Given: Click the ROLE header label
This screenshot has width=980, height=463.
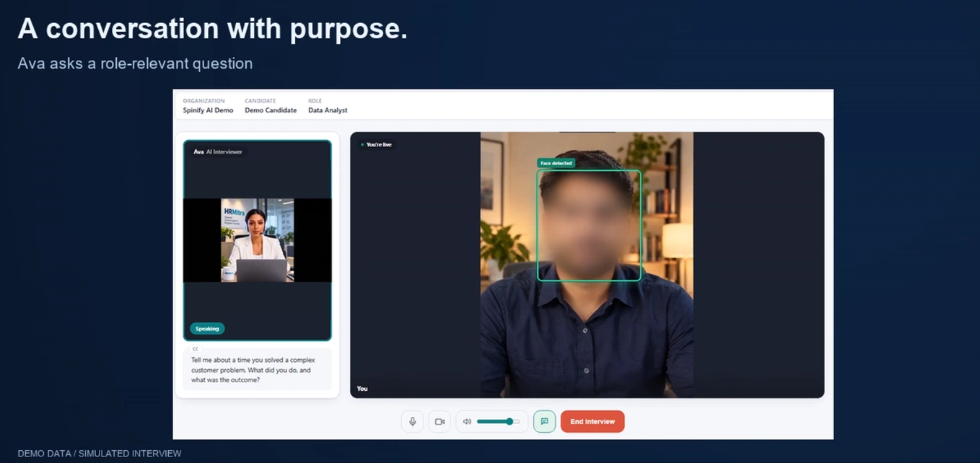Looking at the screenshot, I should click(x=315, y=101).
